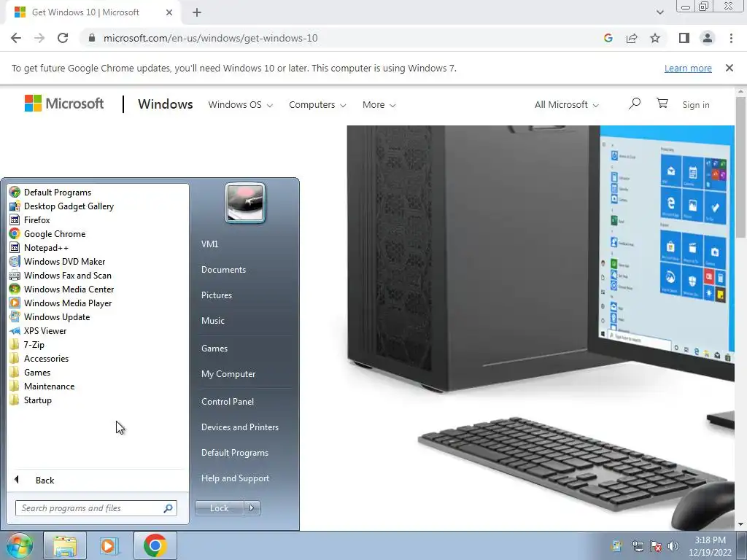
Task: Launch Windows Media Center
Action: 61,289
